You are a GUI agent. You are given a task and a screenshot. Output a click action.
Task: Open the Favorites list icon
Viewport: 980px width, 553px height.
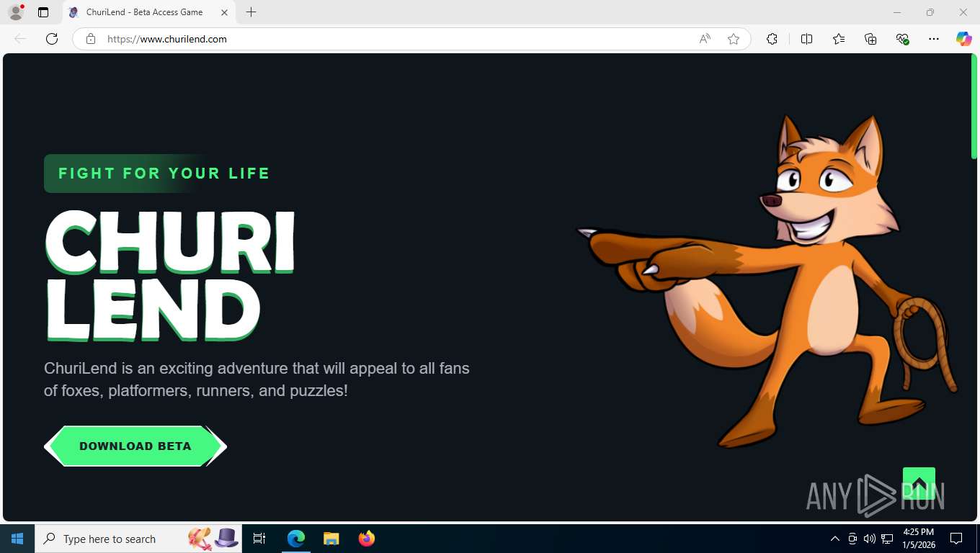pyautogui.click(x=839, y=39)
